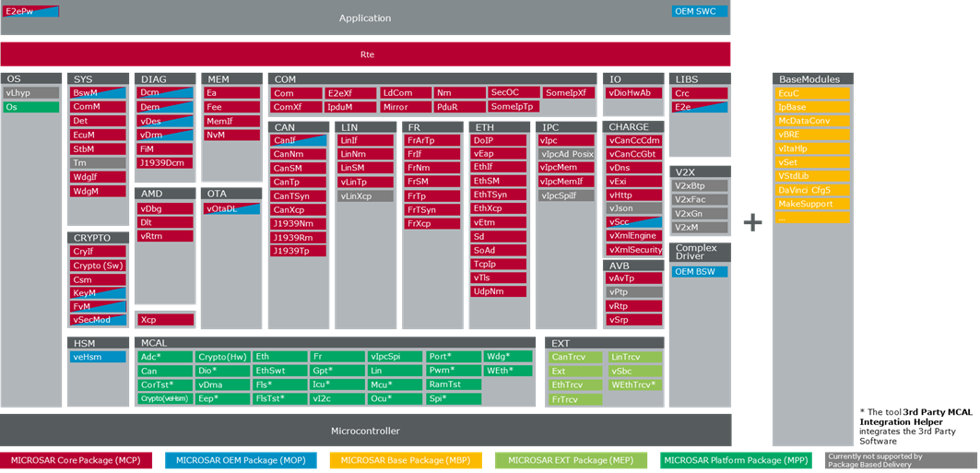The width and height of the screenshot is (980, 473).
Task: Click the Crc module in LIBS
Action: [700, 93]
